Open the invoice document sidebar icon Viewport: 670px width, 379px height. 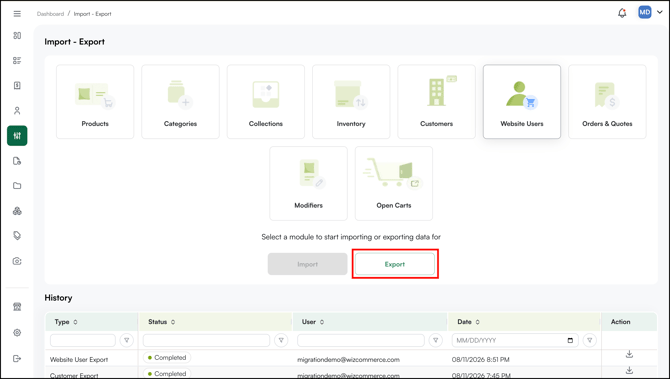click(x=17, y=85)
